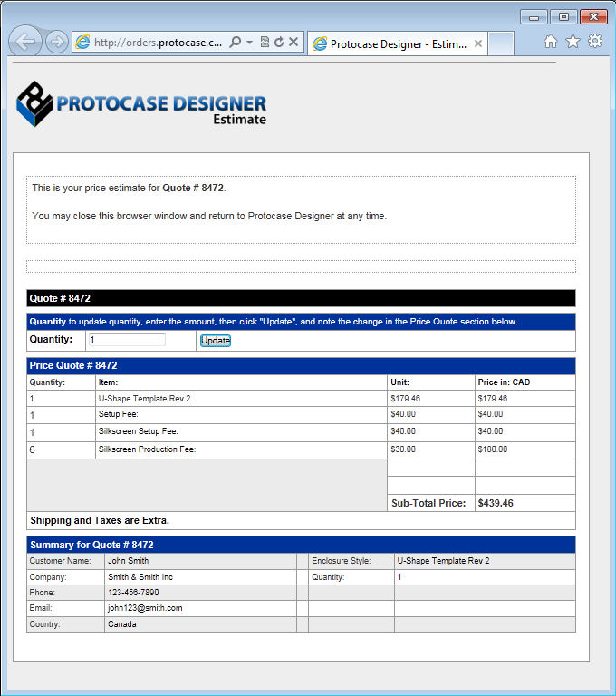Click the Sub-Total Price amount $439.46
The image size is (616, 696).
pyautogui.click(x=496, y=503)
